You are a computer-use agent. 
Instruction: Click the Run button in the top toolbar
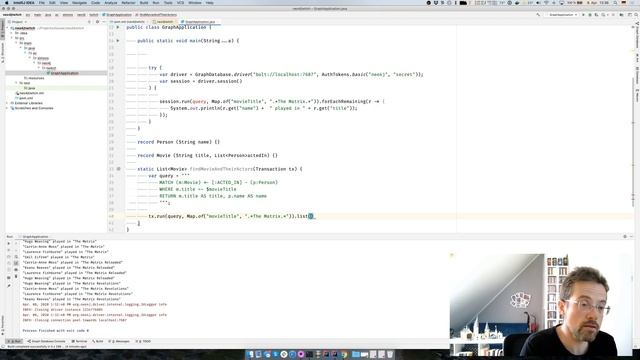point(583,15)
